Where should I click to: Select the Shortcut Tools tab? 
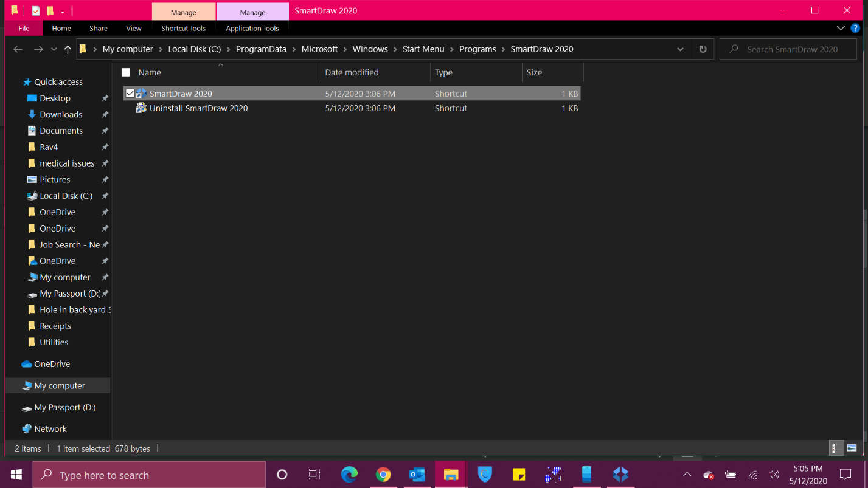point(184,28)
